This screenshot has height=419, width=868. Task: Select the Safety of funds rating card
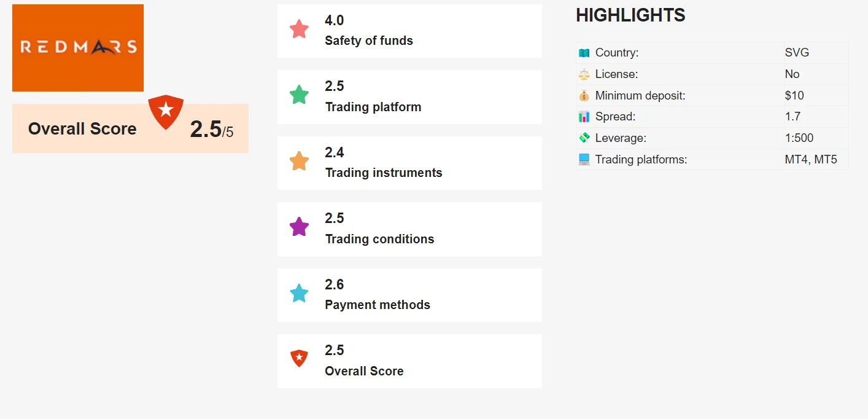click(x=409, y=31)
